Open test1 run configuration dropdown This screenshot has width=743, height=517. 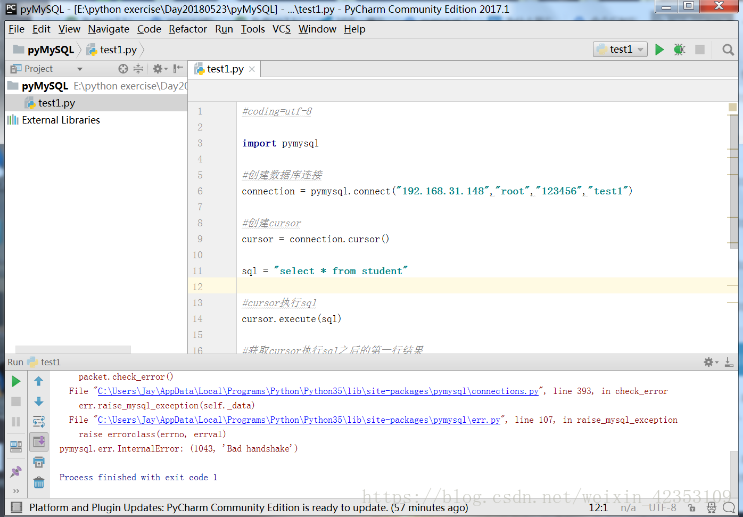[x=620, y=49]
